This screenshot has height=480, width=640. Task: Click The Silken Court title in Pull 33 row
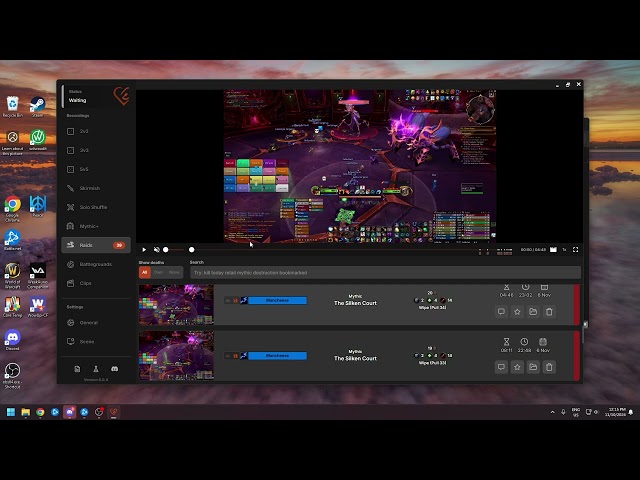point(355,358)
